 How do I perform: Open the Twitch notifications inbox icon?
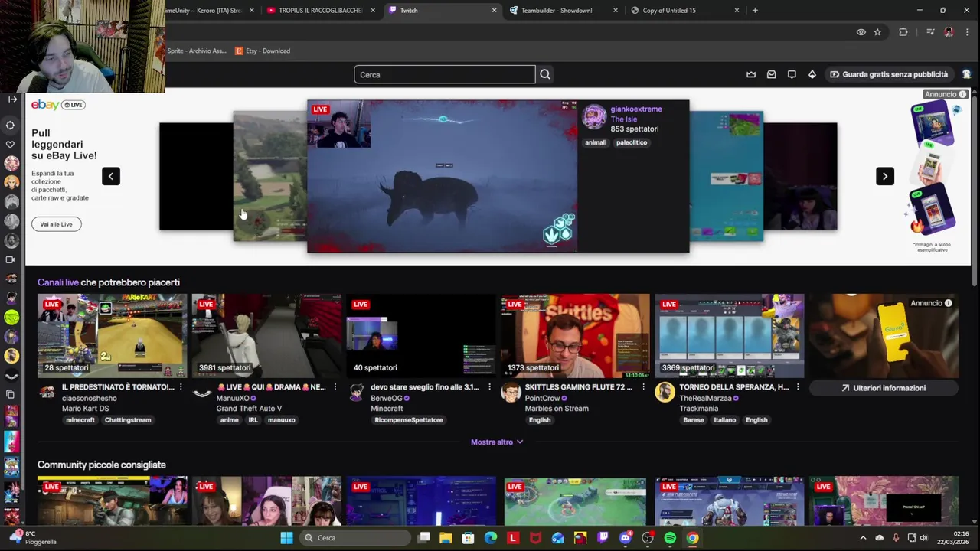click(x=772, y=74)
